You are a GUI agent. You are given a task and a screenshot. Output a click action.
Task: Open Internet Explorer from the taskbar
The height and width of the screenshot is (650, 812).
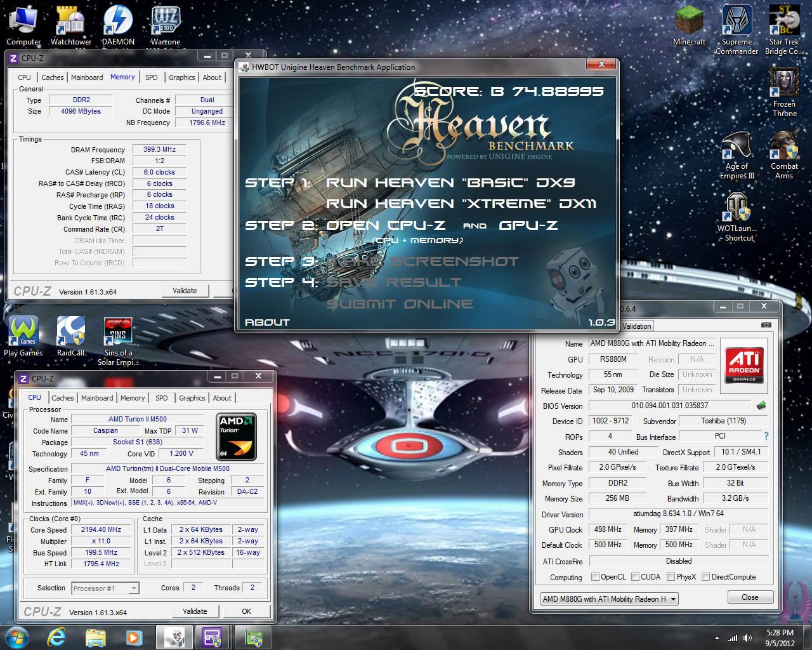[x=57, y=637]
